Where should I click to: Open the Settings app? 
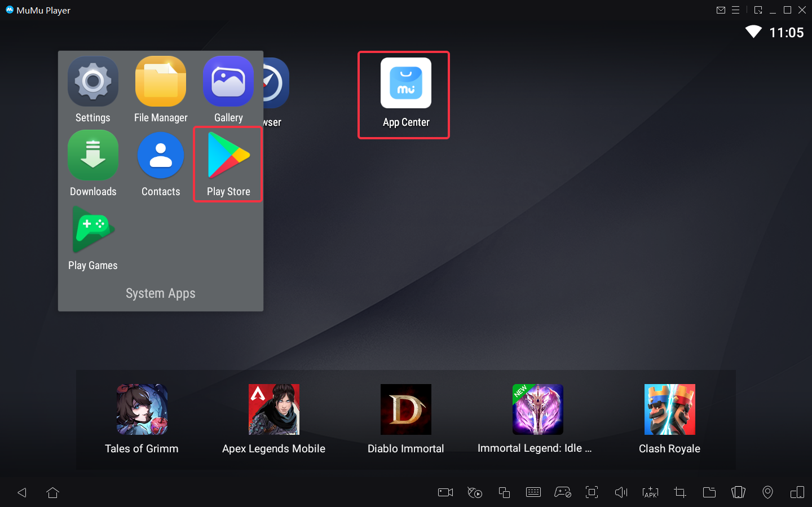coord(93,82)
